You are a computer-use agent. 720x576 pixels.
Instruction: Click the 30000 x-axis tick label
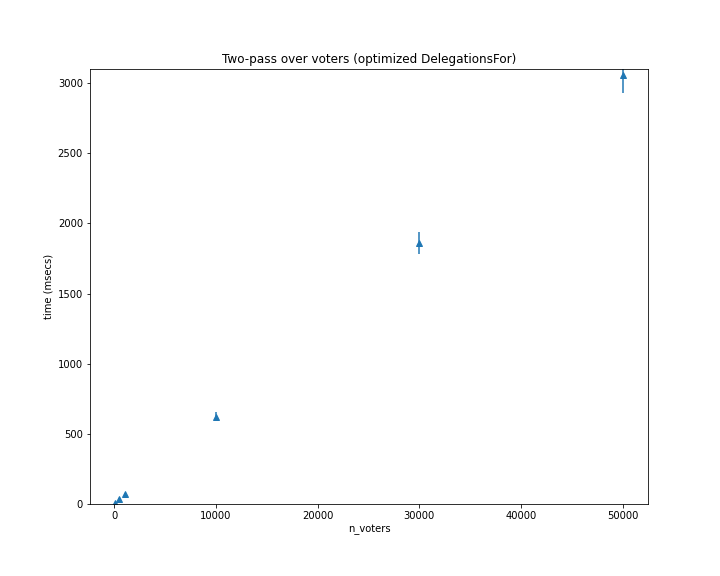[x=419, y=515]
